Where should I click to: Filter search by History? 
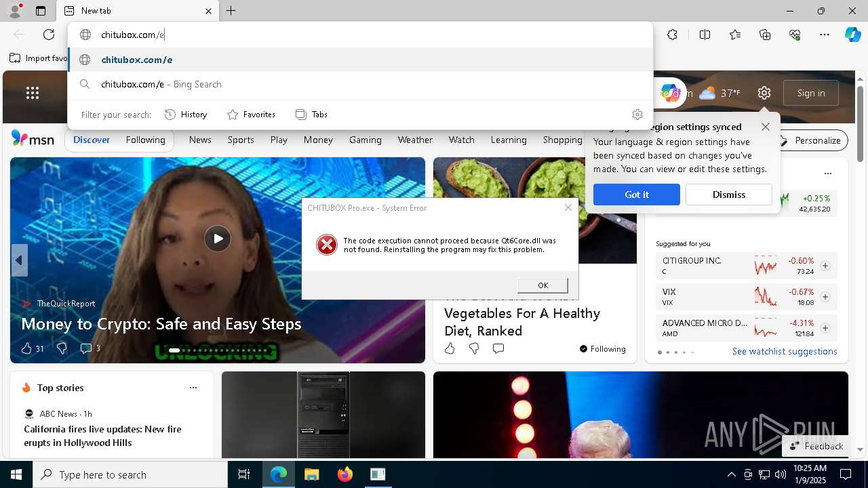(186, 115)
